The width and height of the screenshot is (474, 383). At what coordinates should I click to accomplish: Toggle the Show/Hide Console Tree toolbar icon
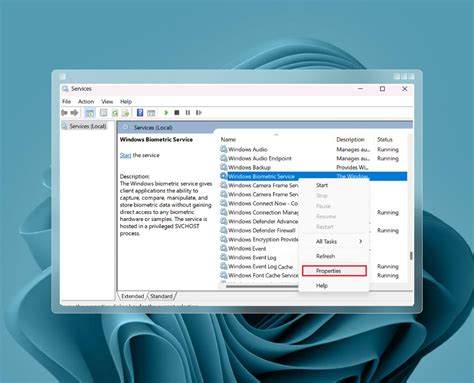(90, 113)
